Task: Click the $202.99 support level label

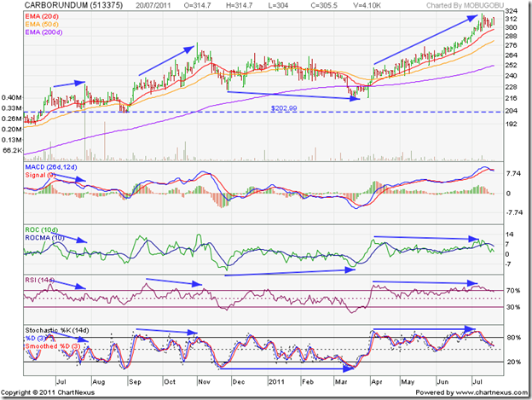Action: (x=284, y=108)
